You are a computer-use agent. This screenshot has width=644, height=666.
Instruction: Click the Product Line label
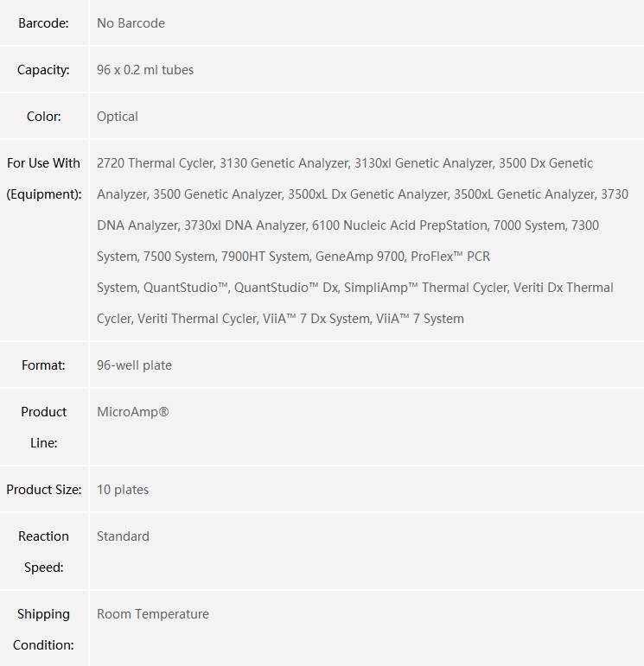coord(44,428)
